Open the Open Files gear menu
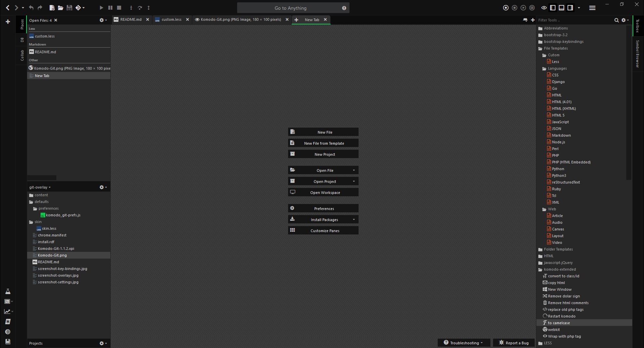Screen dimensions: 644x348 pos(103,20)
